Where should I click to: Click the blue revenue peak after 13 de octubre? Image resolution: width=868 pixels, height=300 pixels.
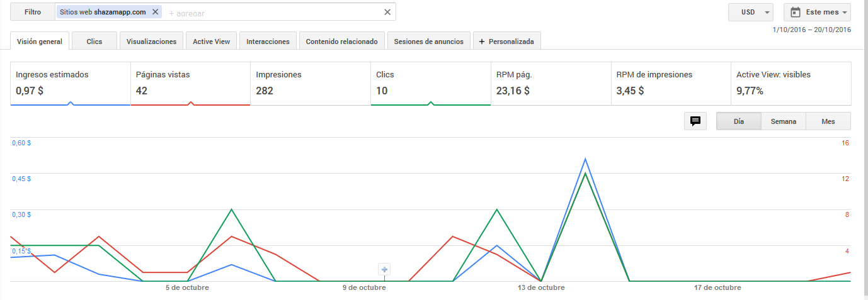[585, 159]
